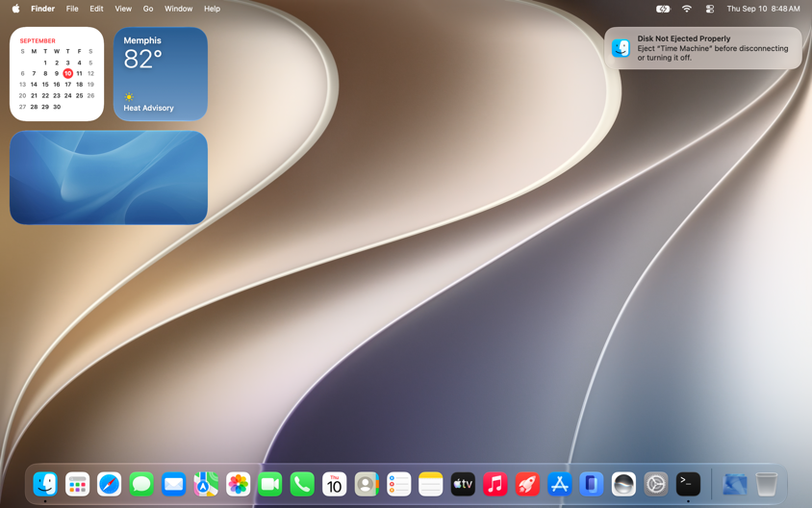The height and width of the screenshot is (508, 812).
Task: Open the Notes app in the Dock
Action: click(431, 484)
